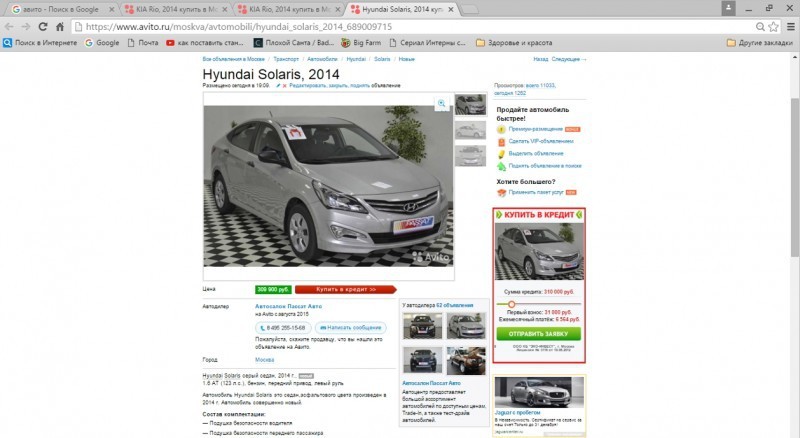The width and height of the screenshot is (800, 438).
Task: Open the Hyundai breadcrumb link
Action: pyautogui.click(x=356, y=59)
